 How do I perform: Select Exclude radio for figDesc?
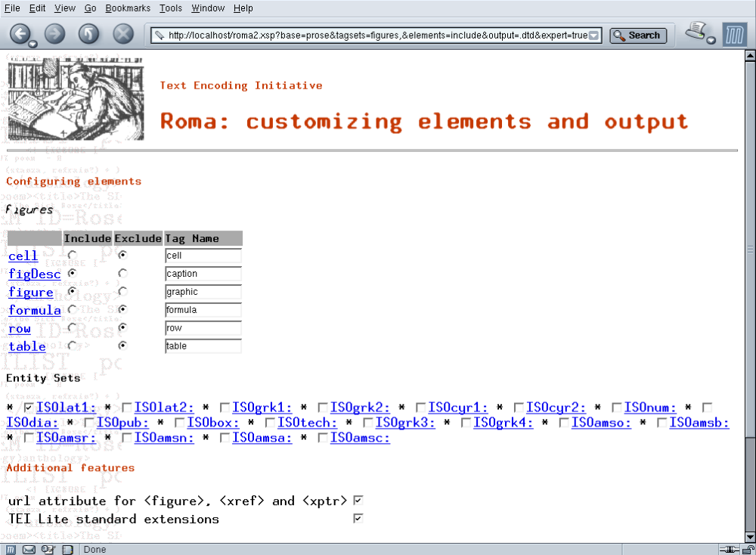[x=123, y=273]
